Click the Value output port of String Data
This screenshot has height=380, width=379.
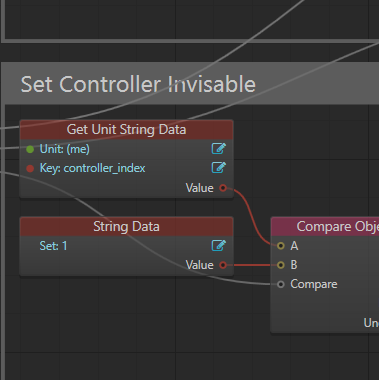(223, 265)
